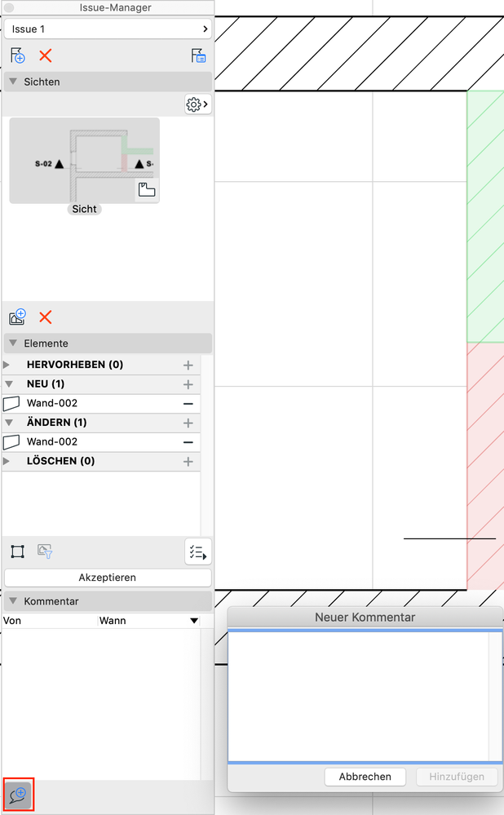The width and height of the screenshot is (504, 815).
Task: Expand the HERVORHEBEN (0) group
Action: point(7,365)
